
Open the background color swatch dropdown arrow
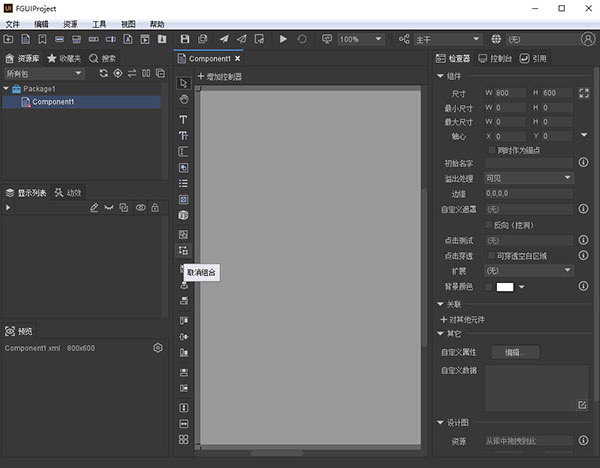tap(522, 287)
